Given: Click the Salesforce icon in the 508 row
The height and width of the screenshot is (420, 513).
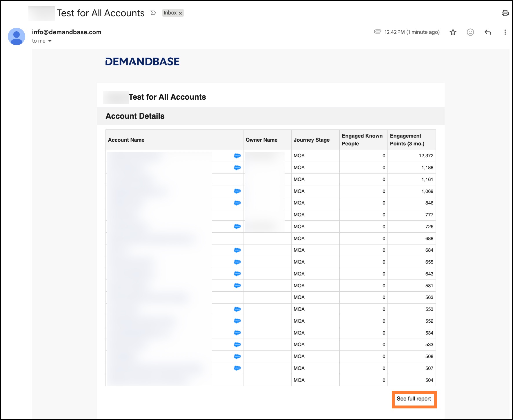Looking at the screenshot, I should (237, 357).
